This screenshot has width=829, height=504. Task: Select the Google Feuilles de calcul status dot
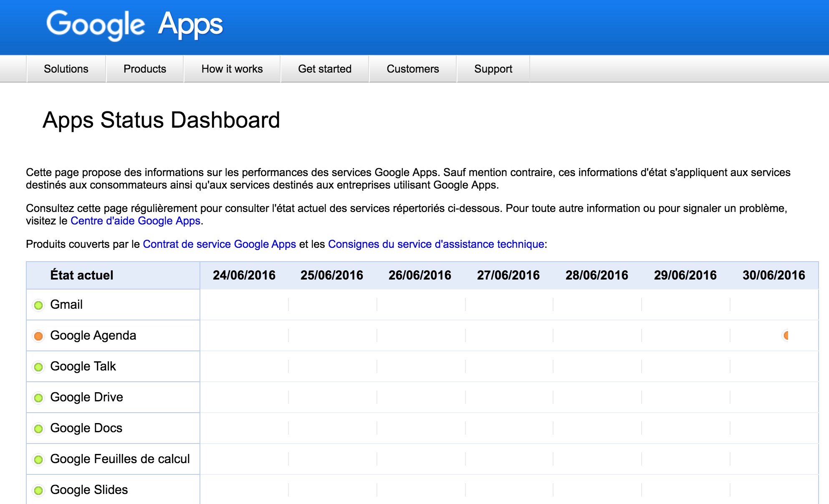pyautogui.click(x=39, y=459)
